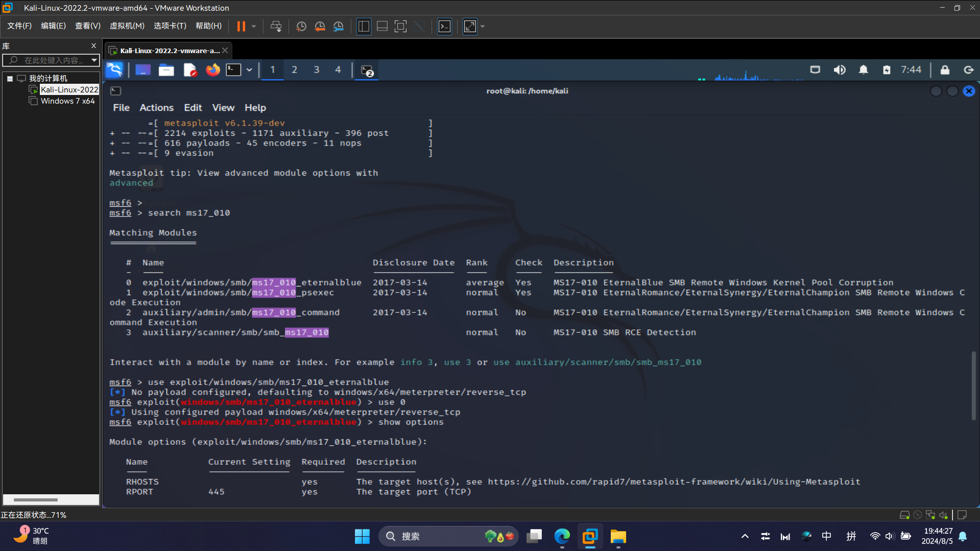Image resolution: width=980 pixels, height=551 pixels.
Task: Open the terminal View menu
Action: click(x=223, y=108)
